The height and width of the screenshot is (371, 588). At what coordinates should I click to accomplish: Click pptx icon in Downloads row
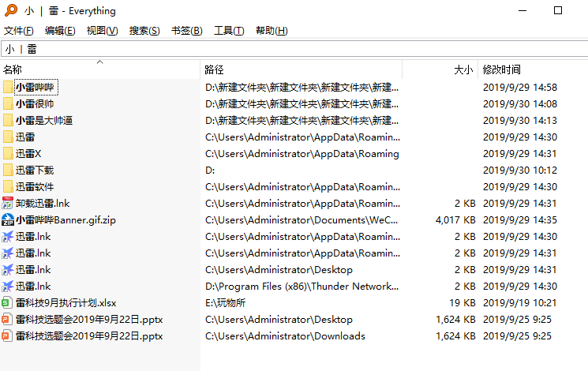[x=7, y=335]
